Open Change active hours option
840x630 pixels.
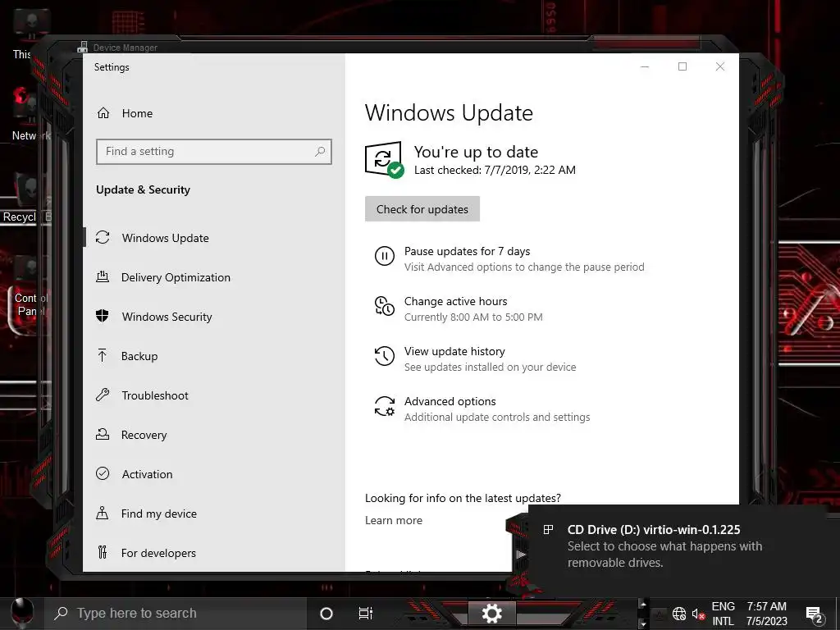pos(455,301)
